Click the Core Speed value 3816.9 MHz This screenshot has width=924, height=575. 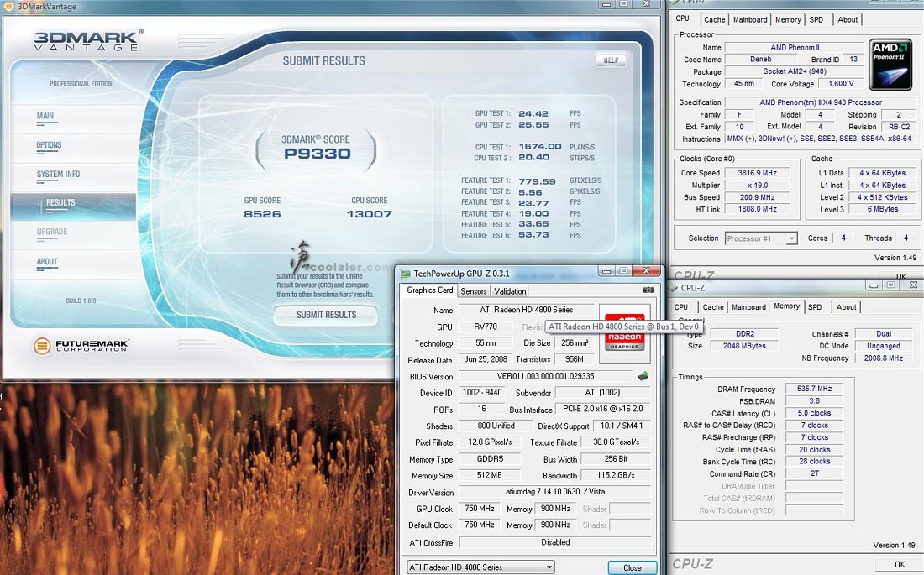[x=757, y=173]
